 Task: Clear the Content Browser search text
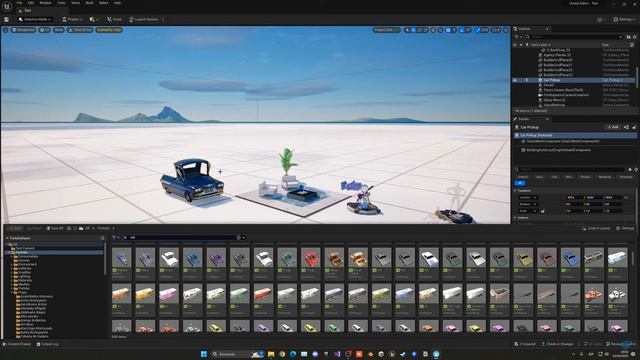125,238
